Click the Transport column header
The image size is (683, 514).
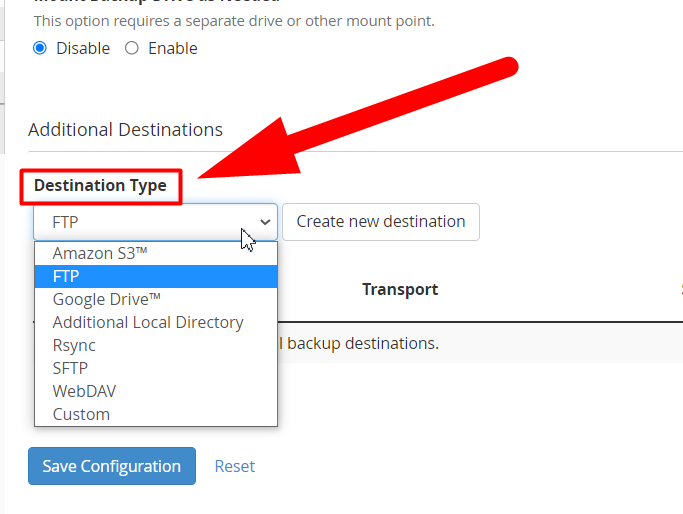[400, 290]
